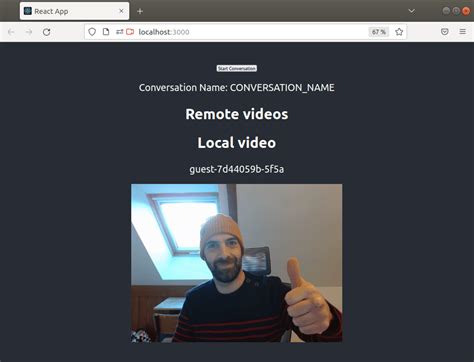
Task: Click the Local video heading
Action: [x=237, y=143]
